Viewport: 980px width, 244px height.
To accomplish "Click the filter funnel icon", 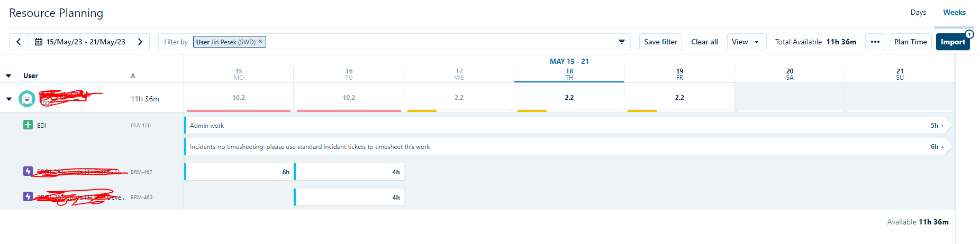I will (622, 42).
